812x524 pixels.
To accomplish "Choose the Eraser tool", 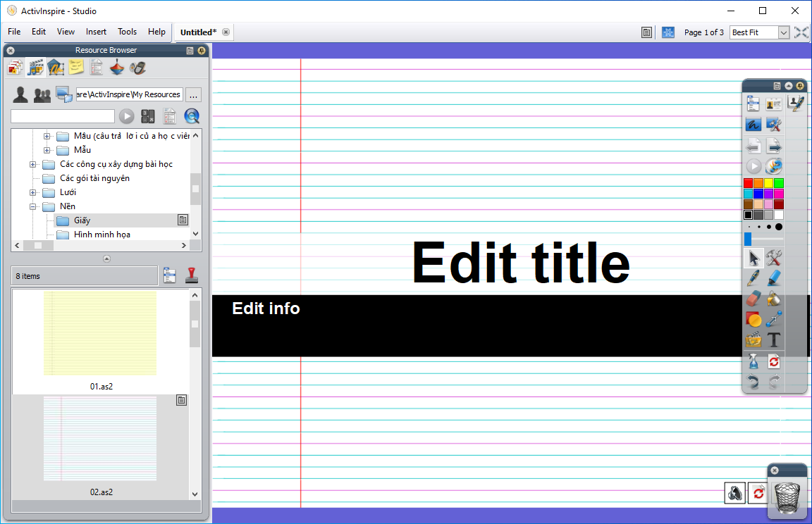I will [753, 299].
